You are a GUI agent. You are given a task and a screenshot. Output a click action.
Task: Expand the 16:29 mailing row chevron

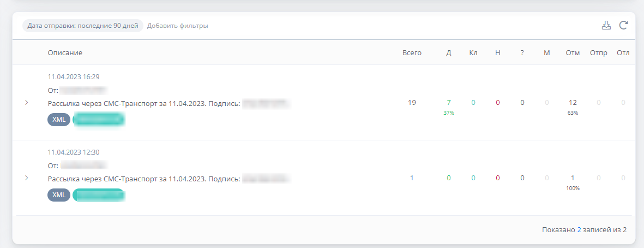pos(26,102)
